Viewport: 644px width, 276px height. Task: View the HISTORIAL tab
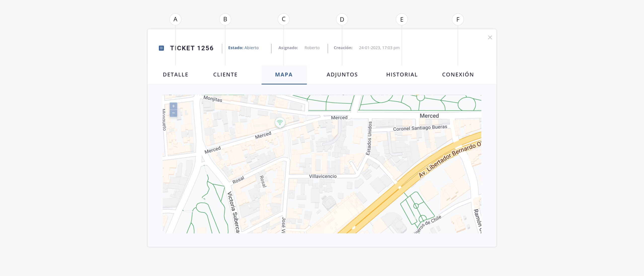[402, 75]
